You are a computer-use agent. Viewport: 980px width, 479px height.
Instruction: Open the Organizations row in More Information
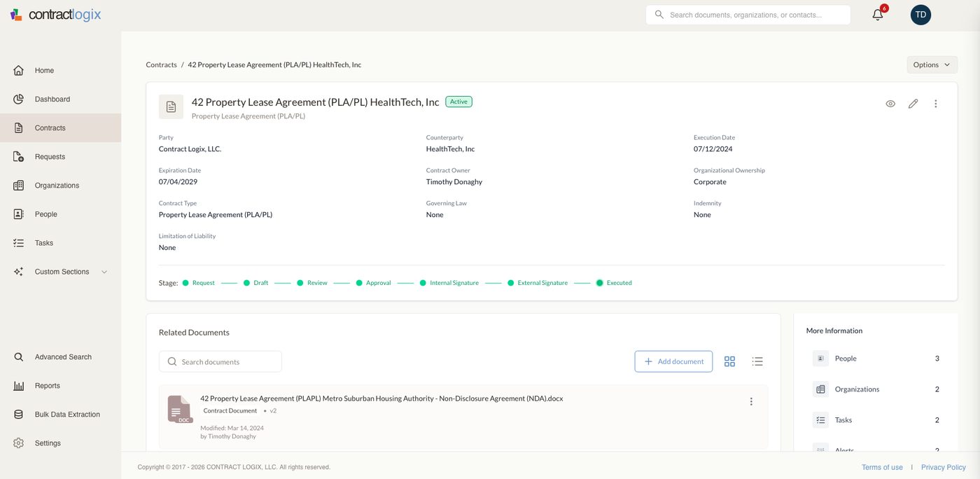(x=876, y=389)
